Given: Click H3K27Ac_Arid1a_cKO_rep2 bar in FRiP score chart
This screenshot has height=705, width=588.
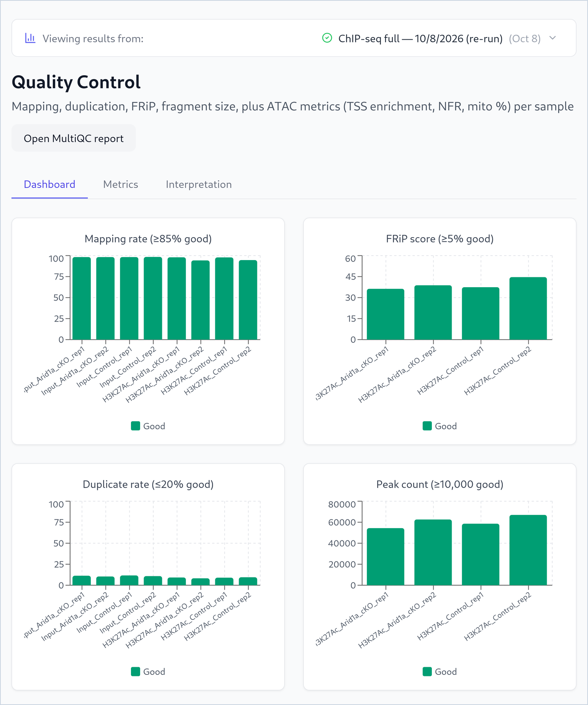Looking at the screenshot, I should pyautogui.click(x=433, y=312).
